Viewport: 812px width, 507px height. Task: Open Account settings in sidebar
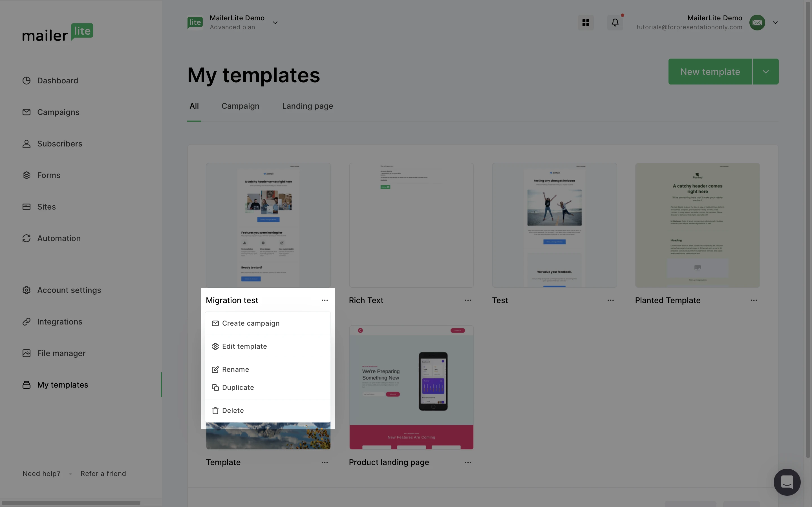(69, 290)
